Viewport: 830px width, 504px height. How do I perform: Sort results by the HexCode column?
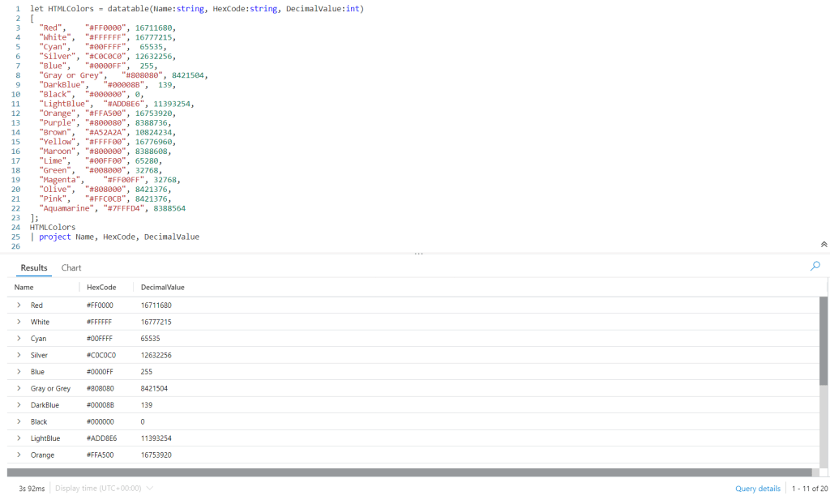pyautogui.click(x=101, y=287)
